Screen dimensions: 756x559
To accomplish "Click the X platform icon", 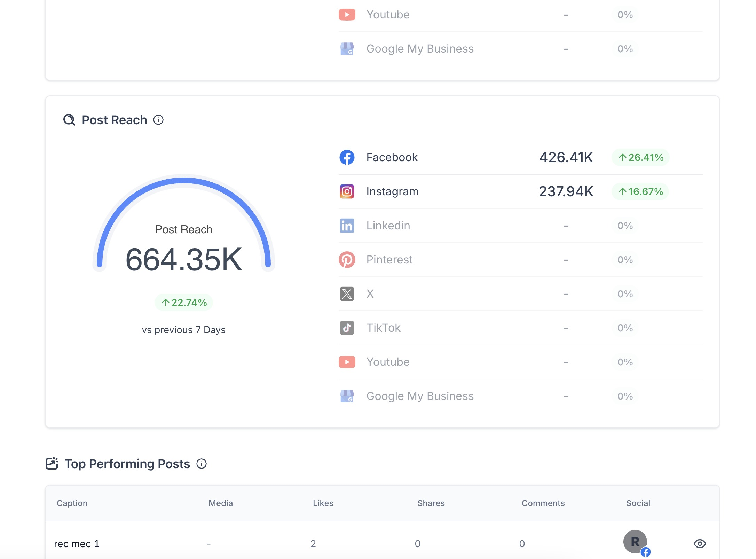I will pos(347,294).
